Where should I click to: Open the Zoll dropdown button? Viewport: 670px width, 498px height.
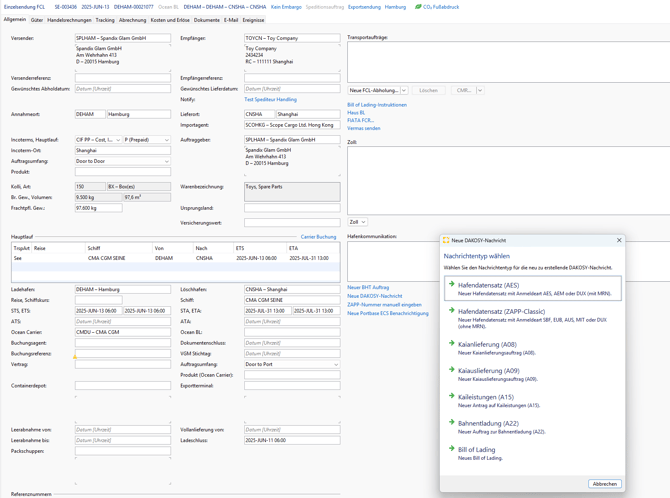(x=357, y=222)
